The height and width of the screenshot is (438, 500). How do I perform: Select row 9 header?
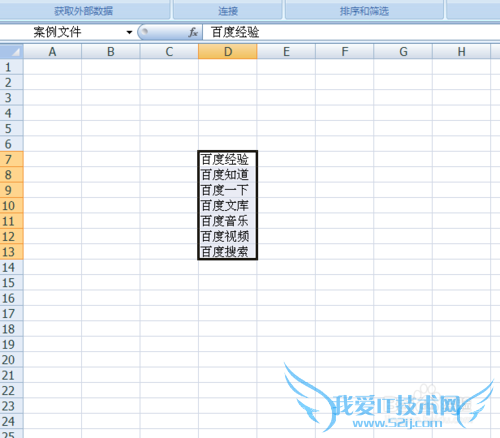tap(12, 190)
